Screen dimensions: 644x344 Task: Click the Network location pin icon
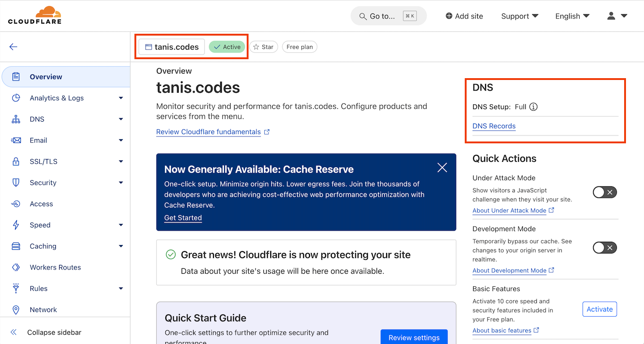[16, 310]
